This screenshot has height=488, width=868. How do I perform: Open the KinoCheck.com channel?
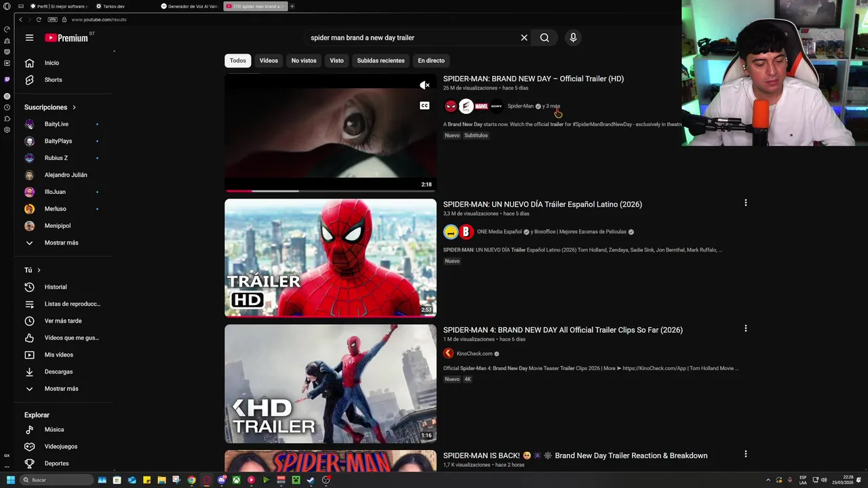[475, 354]
